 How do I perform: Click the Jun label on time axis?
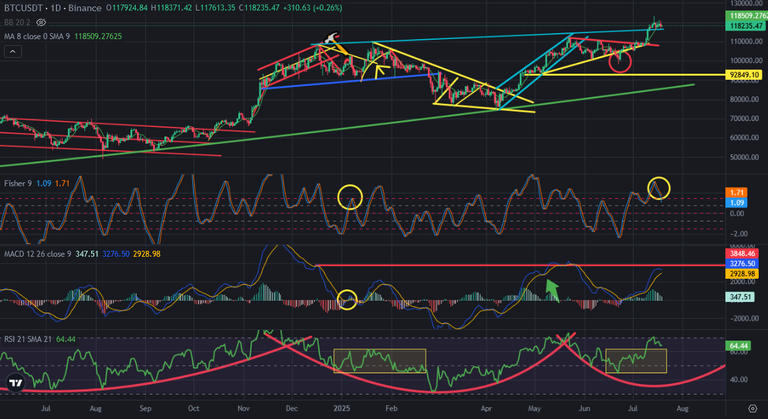584,408
